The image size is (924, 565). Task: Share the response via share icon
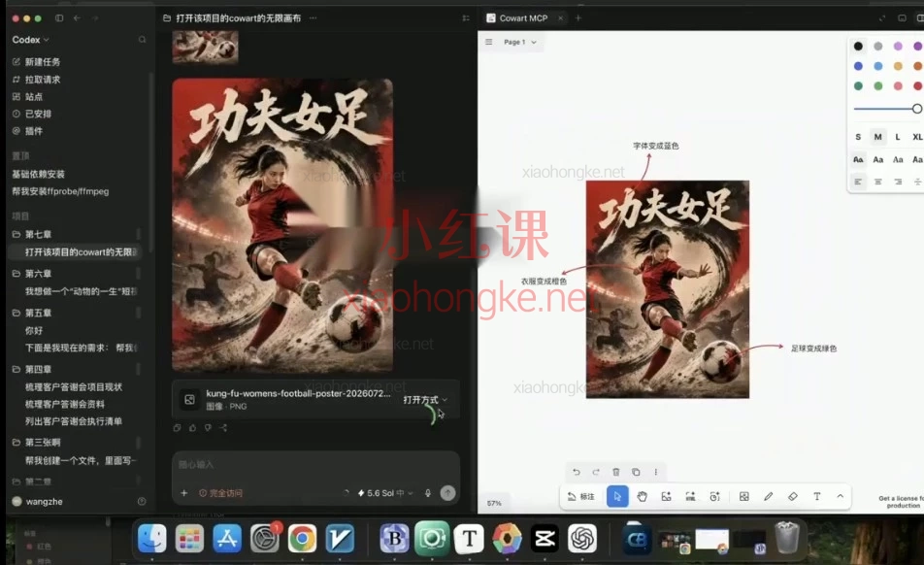point(224,428)
